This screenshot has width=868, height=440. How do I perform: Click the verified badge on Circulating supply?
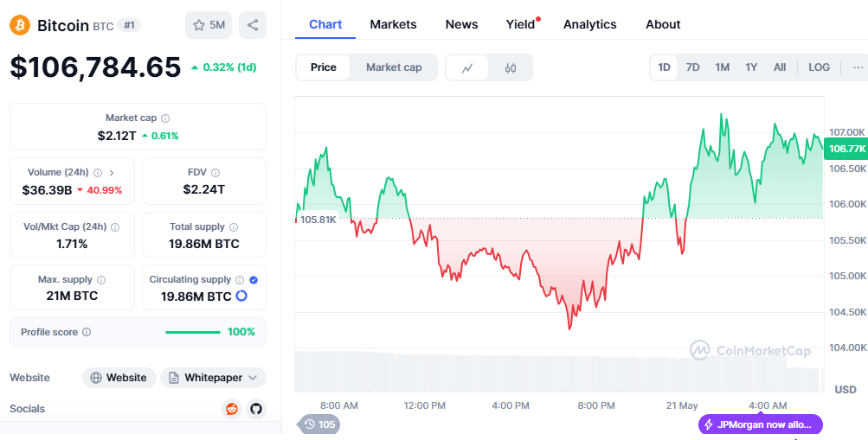(254, 280)
